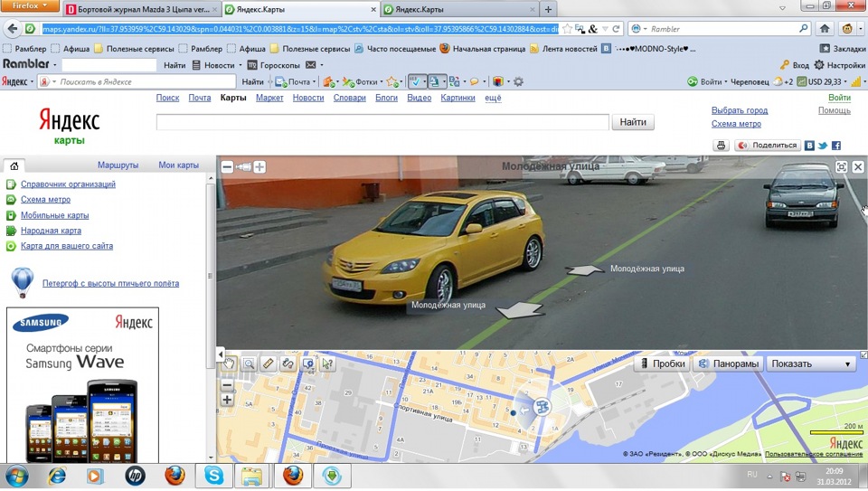
Task: Select the magnifier zoom tool on map
Action: coord(247,364)
